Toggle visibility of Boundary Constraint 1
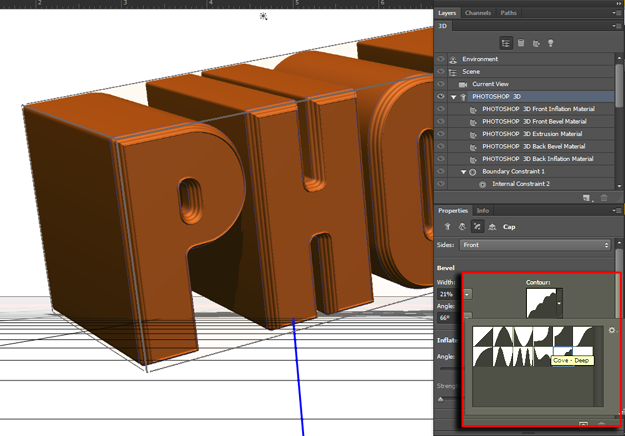The height and width of the screenshot is (436, 625). coord(442,172)
